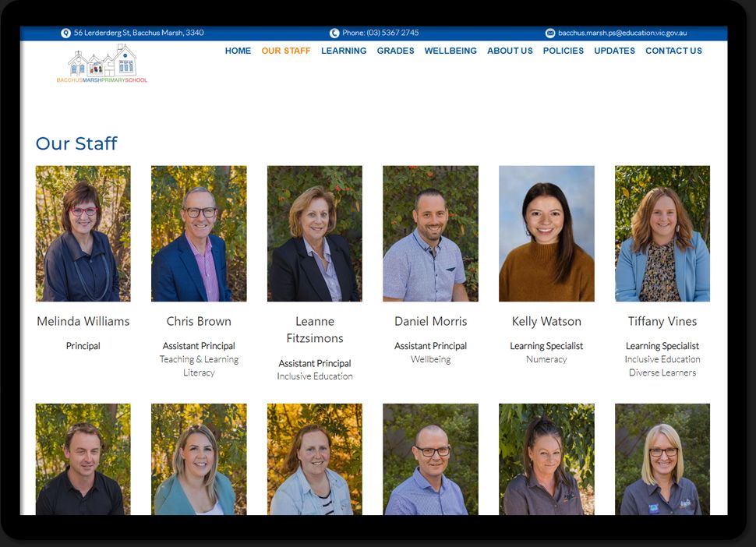Open the Wellbeing navigation item
756x547 pixels.
[450, 51]
